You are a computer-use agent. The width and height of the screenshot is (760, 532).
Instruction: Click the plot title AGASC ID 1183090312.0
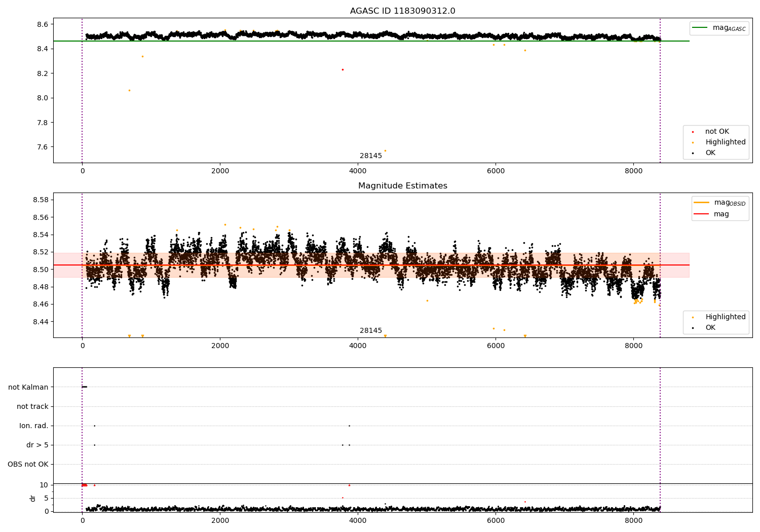click(402, 11)
